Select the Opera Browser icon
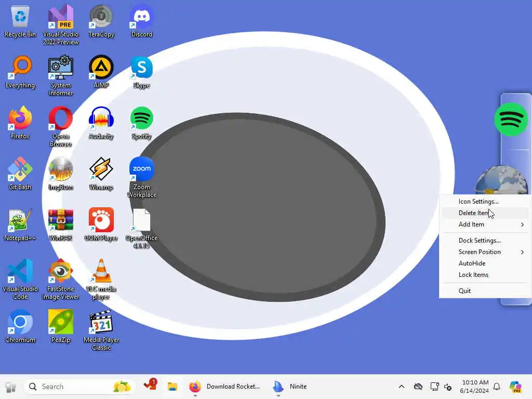532x399 pixels. coord(61,127)
